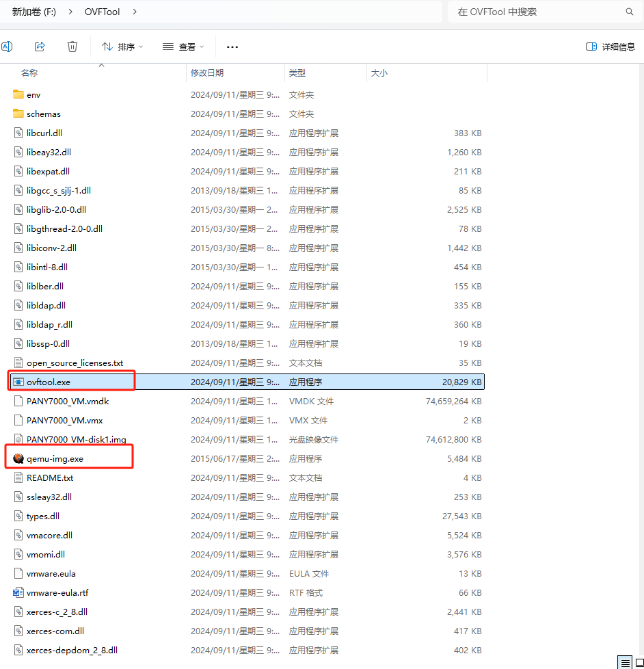Switch to details list view icon

pyautogui.click(x=625, y=663)
